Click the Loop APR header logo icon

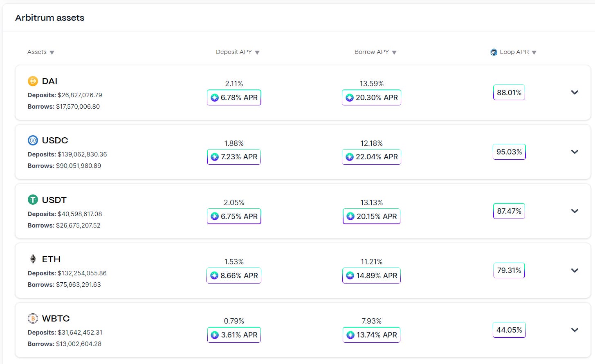[x=494, y=52]
